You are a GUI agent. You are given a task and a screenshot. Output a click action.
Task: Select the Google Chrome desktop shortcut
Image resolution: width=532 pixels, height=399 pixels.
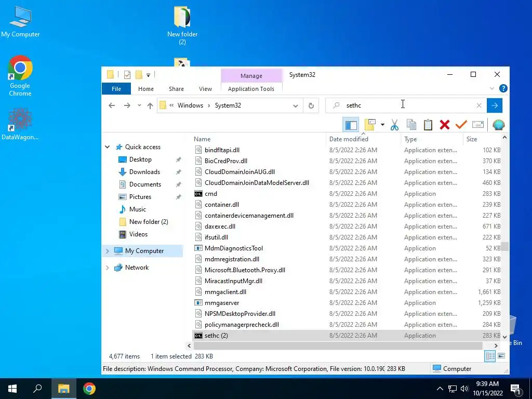20,76
